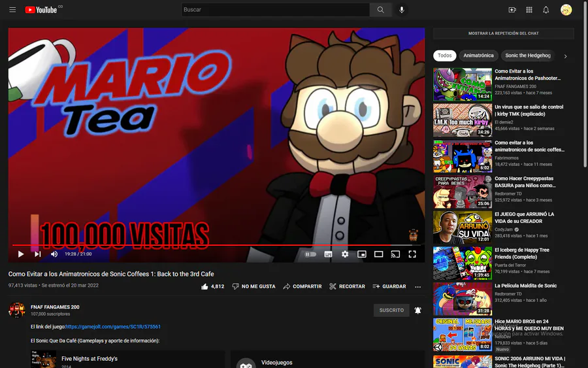Click MOSTRAR LA REPETICIÓN DEL CHAT

[x=503, y=33]
